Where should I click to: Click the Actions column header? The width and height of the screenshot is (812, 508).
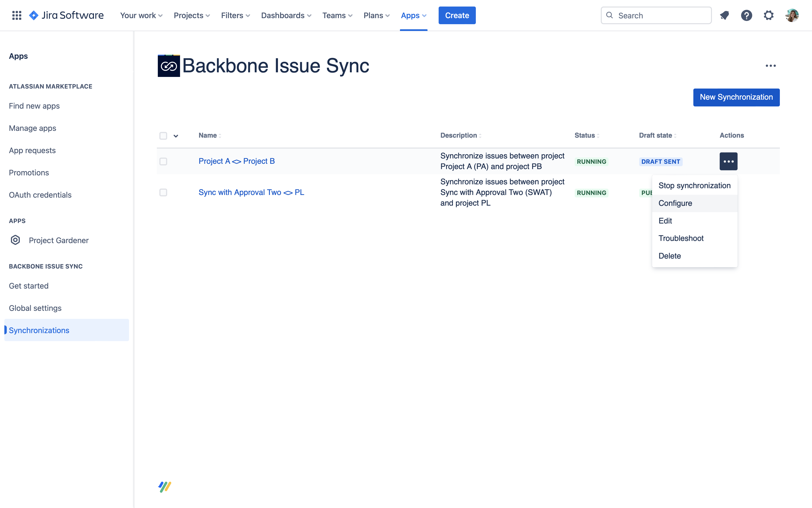[732, 135]
